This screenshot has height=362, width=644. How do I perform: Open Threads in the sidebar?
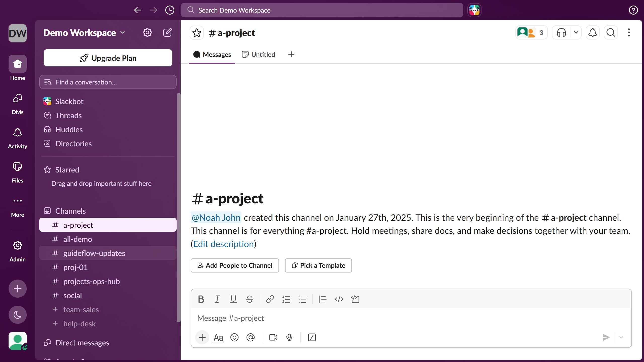(108, 115)
